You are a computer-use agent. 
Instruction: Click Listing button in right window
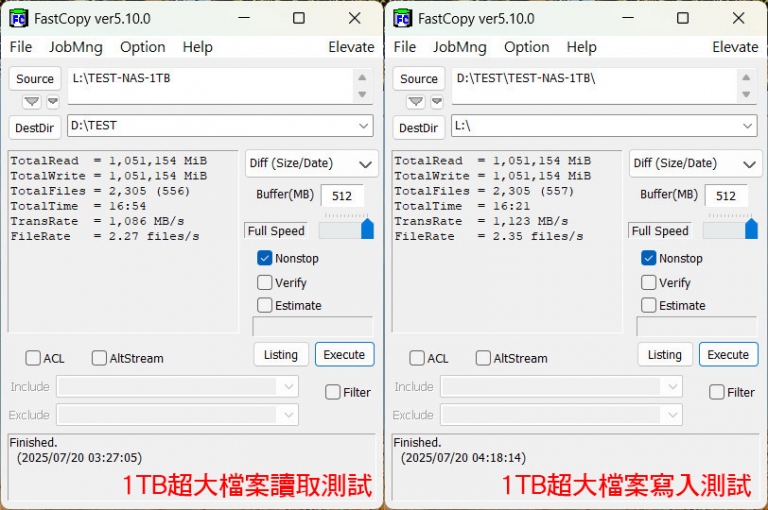click(x=665, y=354)
